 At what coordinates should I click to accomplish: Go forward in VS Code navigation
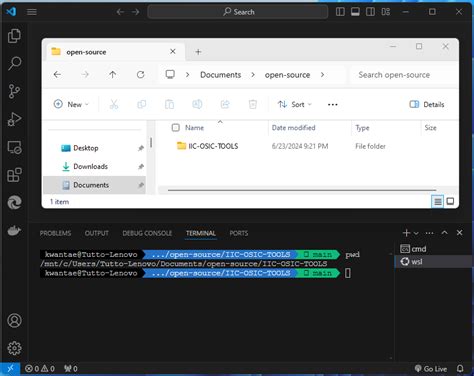pos(135,12)
